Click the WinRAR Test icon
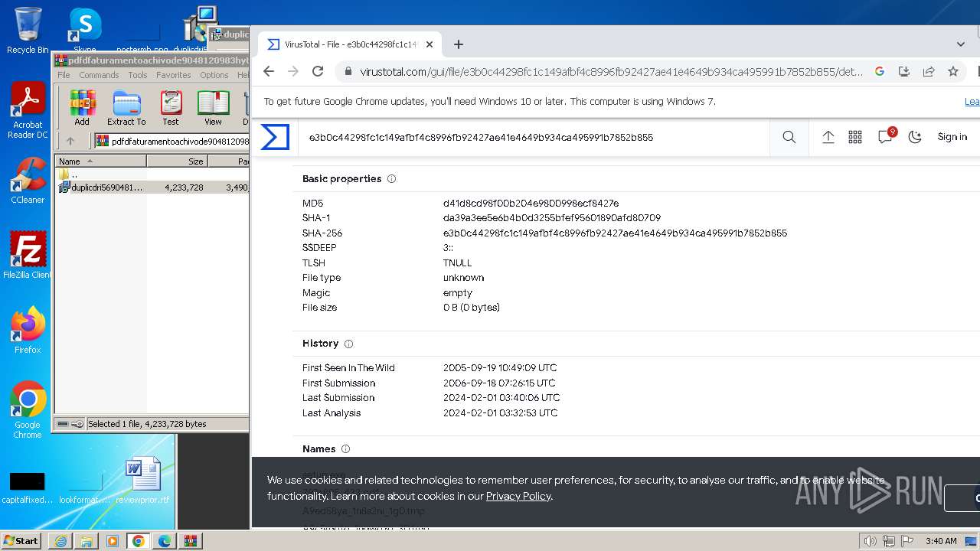980x551 pixels. (x=171, y=108)
